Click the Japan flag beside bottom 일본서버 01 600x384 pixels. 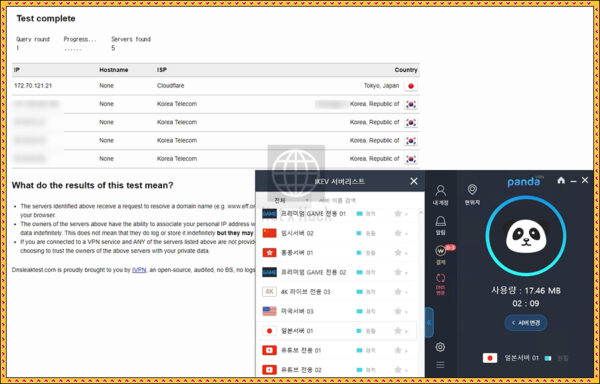[490, 358]
